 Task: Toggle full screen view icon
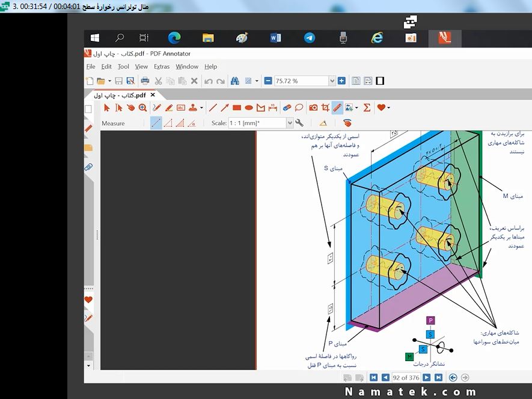click(380, 81)
